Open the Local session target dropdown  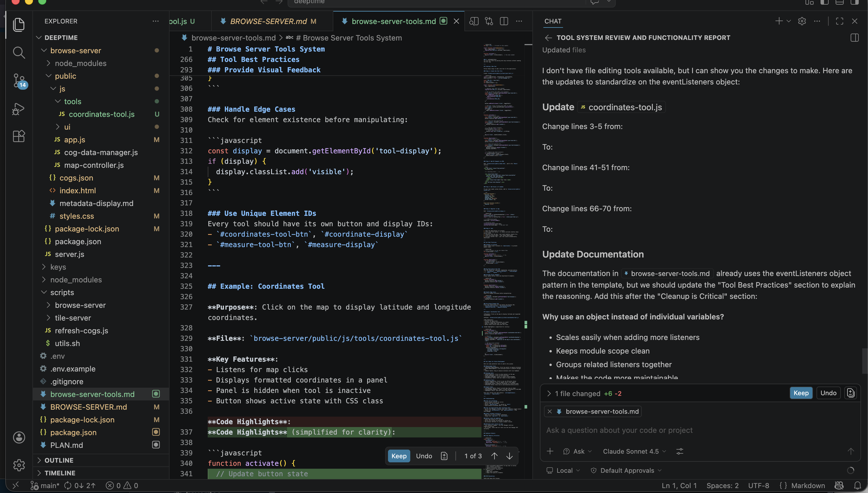564,471
